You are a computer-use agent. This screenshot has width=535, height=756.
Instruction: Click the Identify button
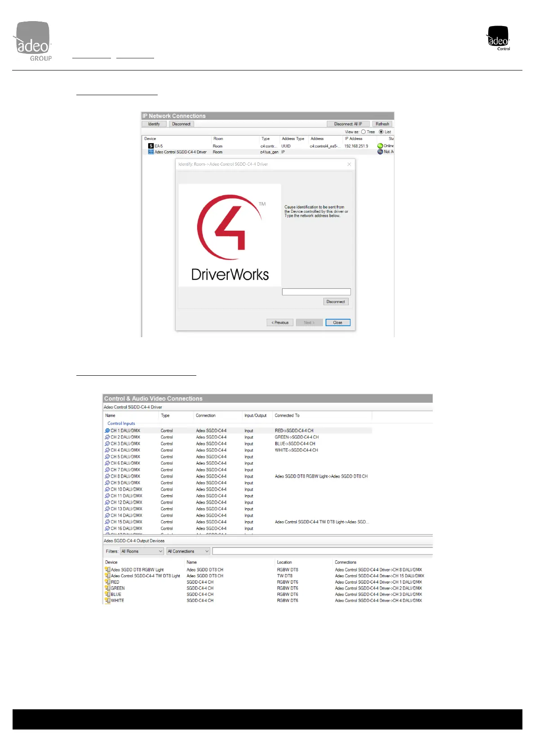(154, 124)
